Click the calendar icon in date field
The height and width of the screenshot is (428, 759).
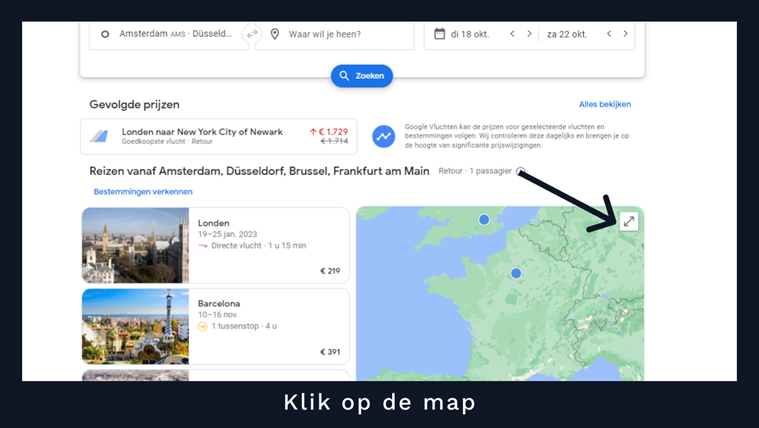point(438,34)
